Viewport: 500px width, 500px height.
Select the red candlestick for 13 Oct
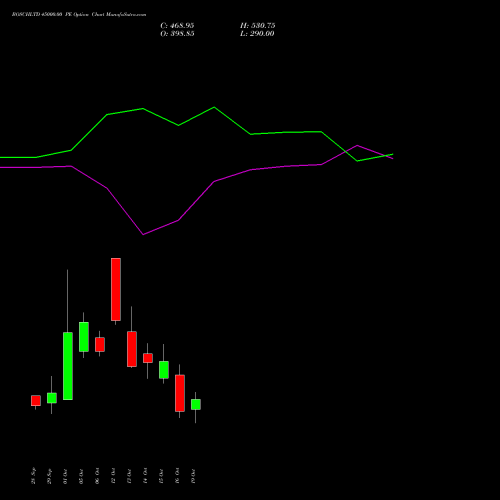(132, 349)
